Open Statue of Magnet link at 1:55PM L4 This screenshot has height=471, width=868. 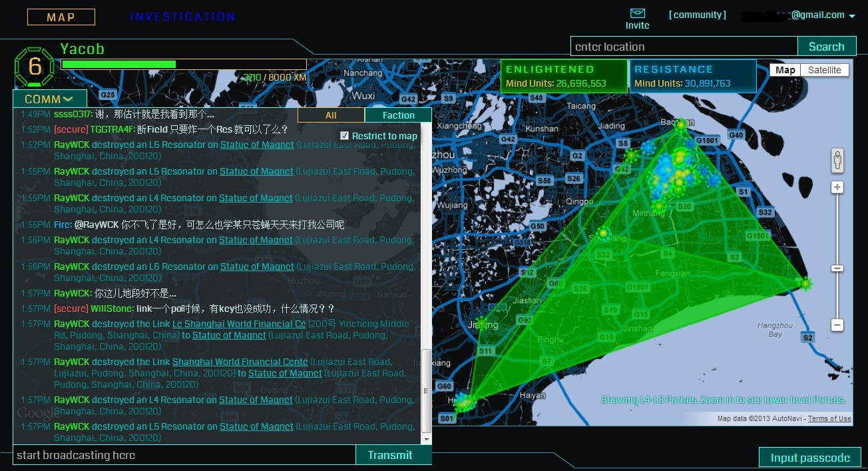point(256,198)
